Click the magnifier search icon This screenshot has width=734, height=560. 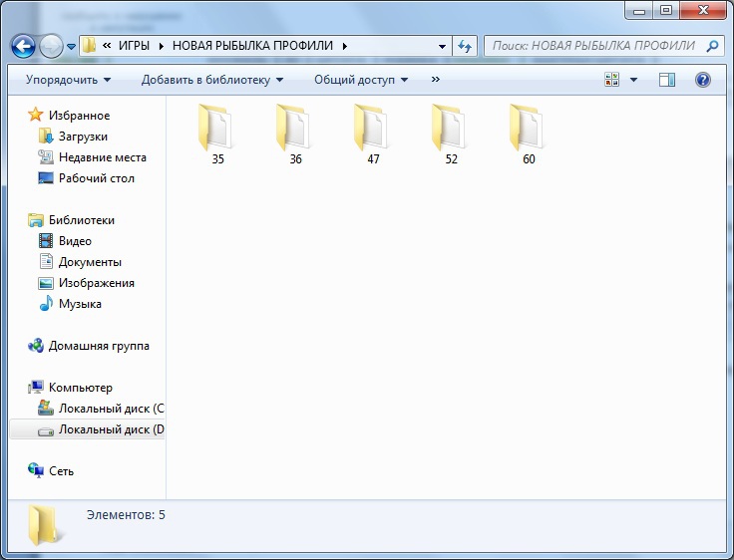tap(712, 46)
